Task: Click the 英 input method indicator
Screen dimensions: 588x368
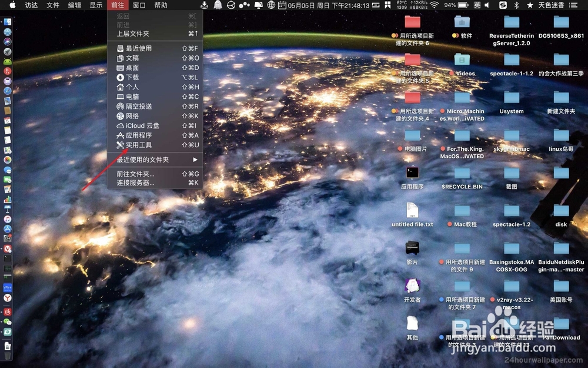Action: click(477, 5)
